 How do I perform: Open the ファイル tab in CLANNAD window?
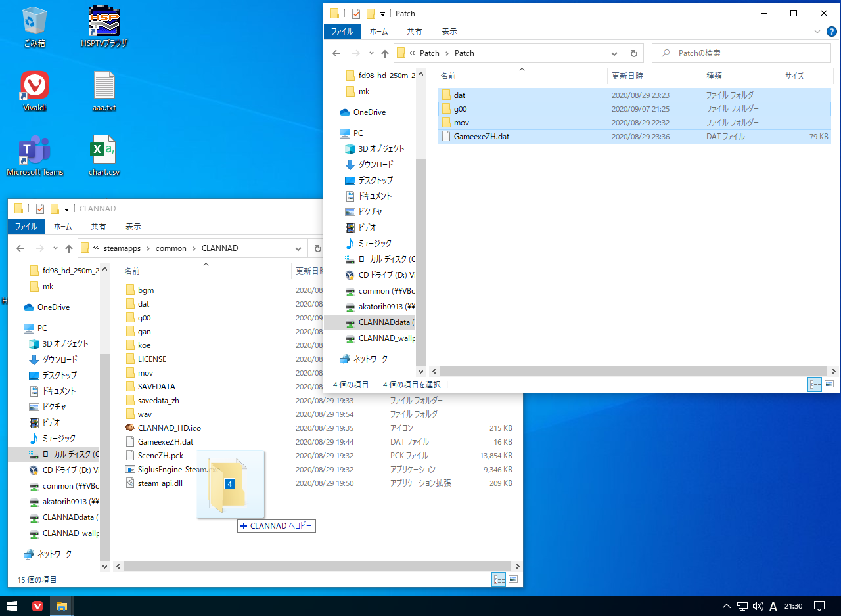[x=26, y=227]
